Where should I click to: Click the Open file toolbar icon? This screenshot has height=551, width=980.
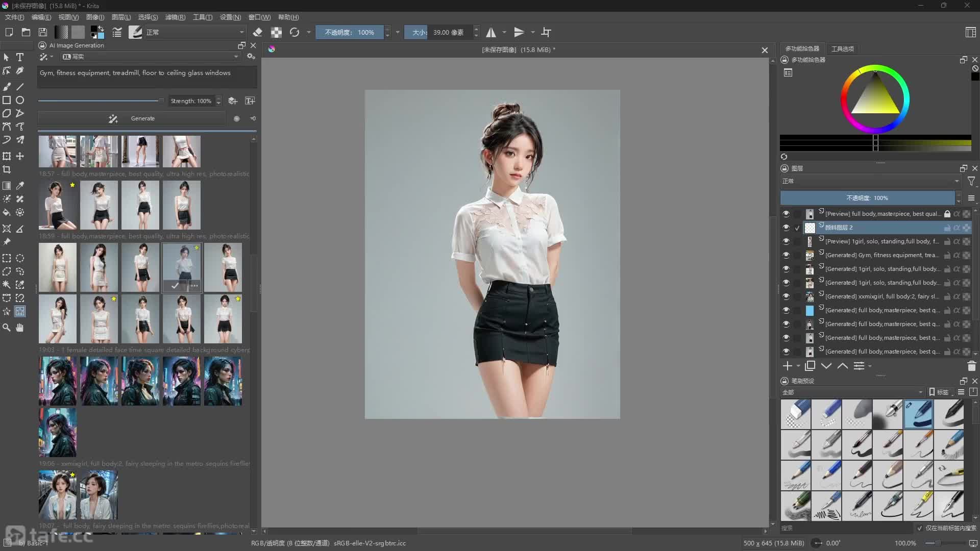pos(26,32)
